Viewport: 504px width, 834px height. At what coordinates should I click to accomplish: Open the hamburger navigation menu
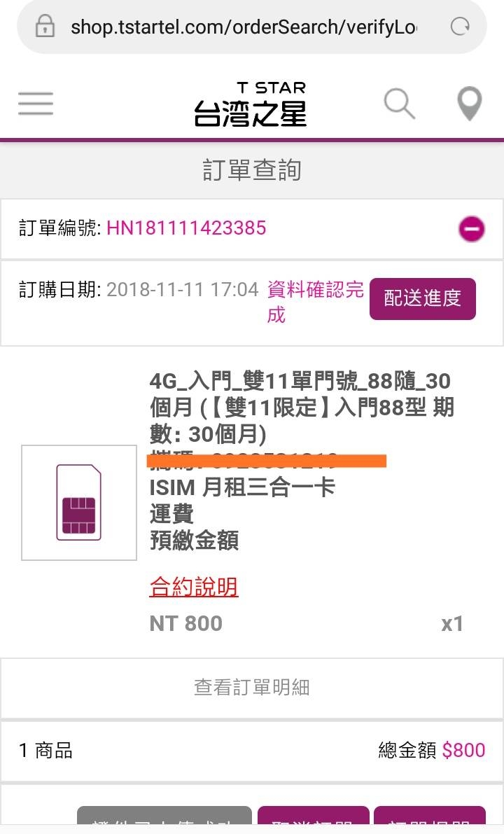tap(36, 103)
